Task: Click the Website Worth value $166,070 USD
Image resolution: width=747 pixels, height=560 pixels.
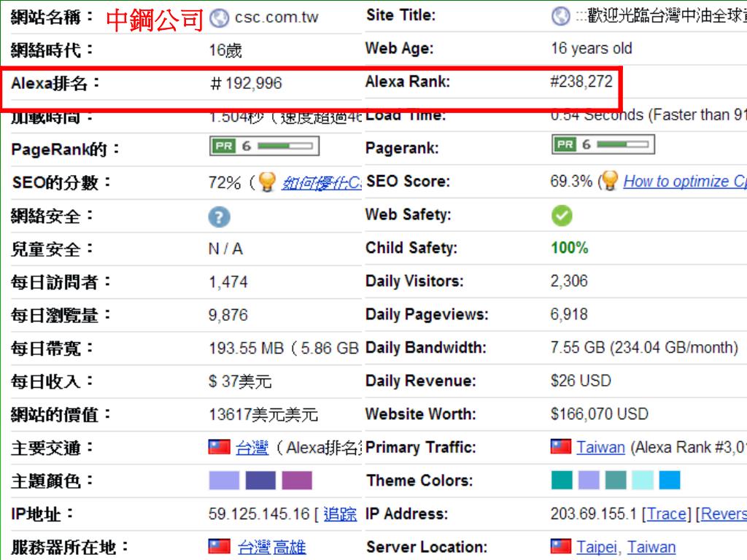Action: pos(600,414)
